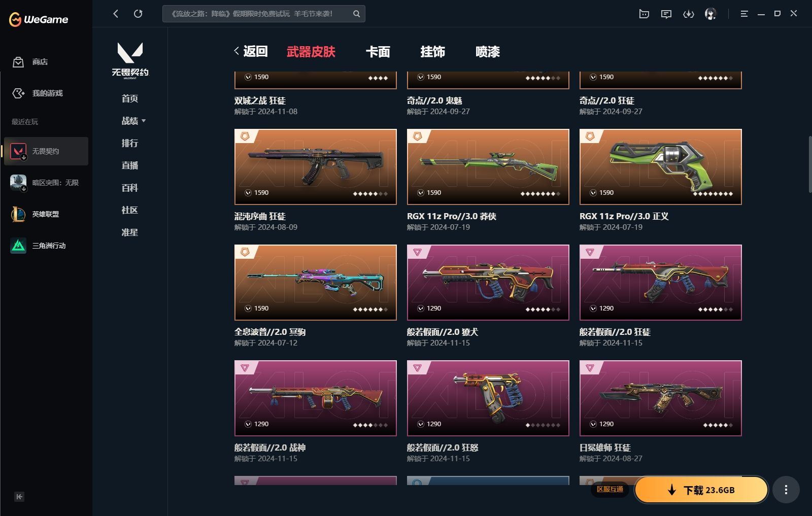
Task: Click the vertical scrollbar thumb
Action: point(810,164)
